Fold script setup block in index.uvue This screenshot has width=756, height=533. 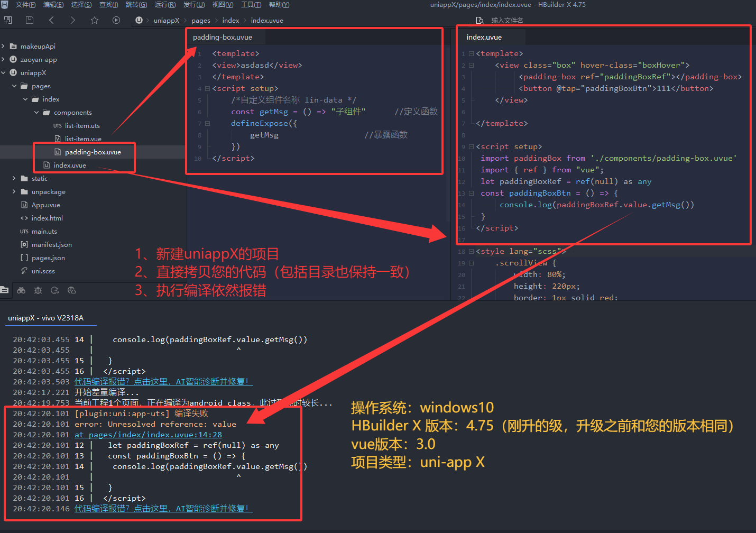(x=471, y=146)
